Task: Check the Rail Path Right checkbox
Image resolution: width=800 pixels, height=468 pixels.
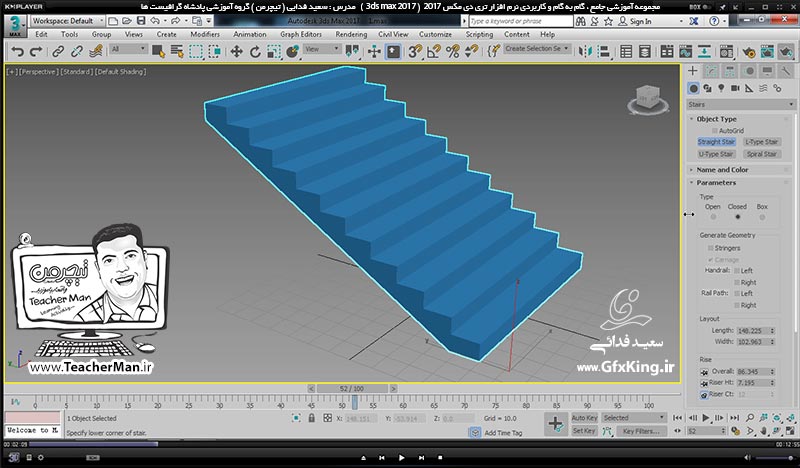Action: pyautogui.click(x=737, y=305)
